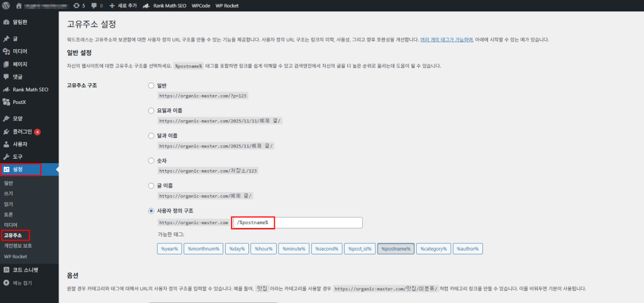
Task: Open 여러 개의 태그가 가능하며 link
Action: [x=447, y=40]
